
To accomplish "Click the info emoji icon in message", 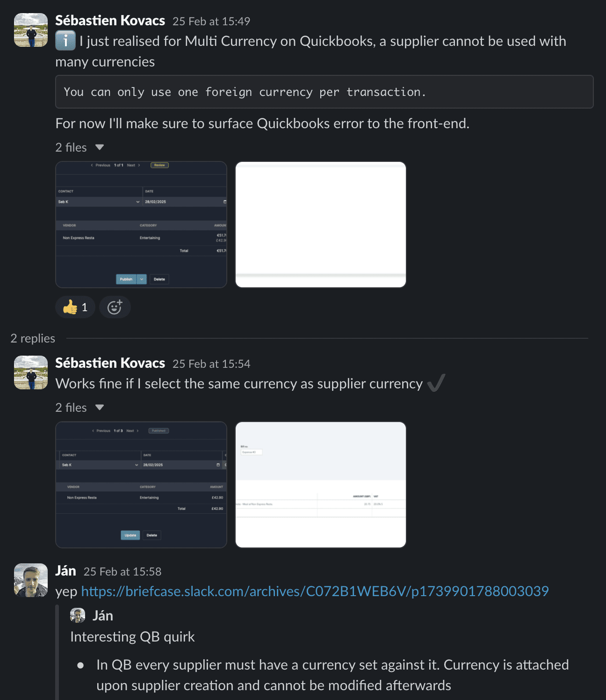I will pyautogui.click(x=65, y=41).
